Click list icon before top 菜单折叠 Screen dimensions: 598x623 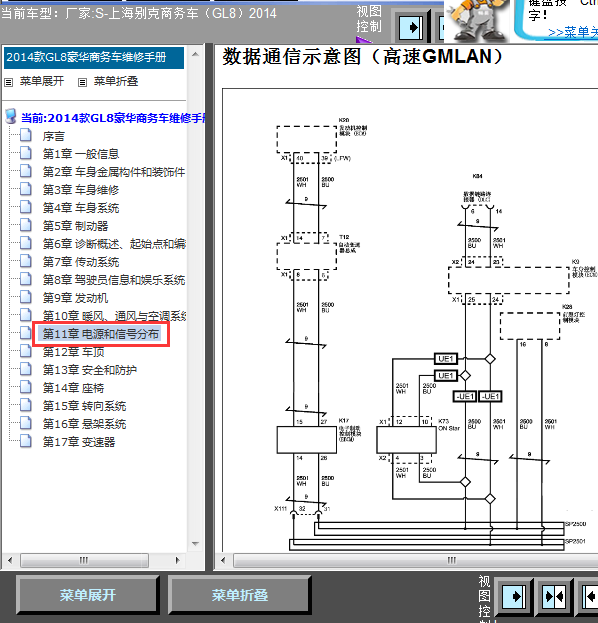pyautogui.click(x=82, y=83)
